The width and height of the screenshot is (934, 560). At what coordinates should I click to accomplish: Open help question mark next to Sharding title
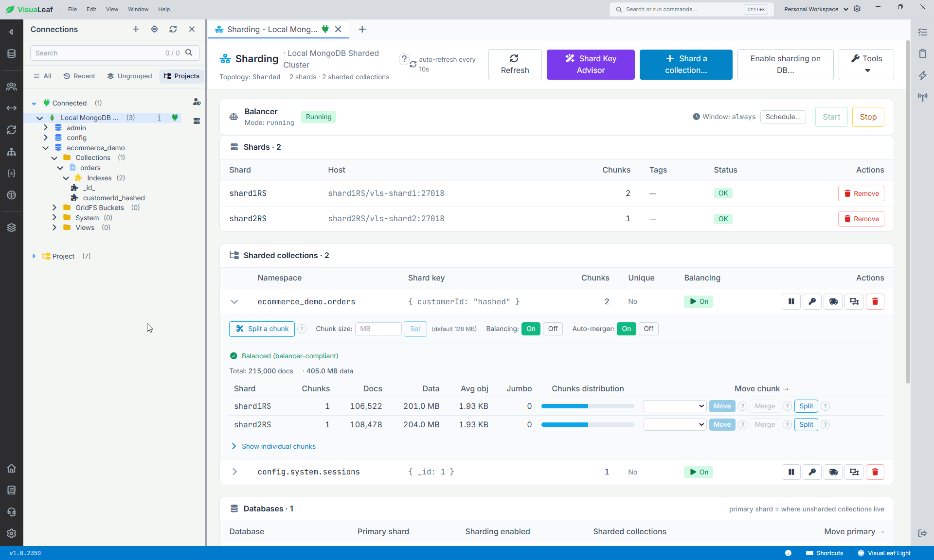[404, 59]
